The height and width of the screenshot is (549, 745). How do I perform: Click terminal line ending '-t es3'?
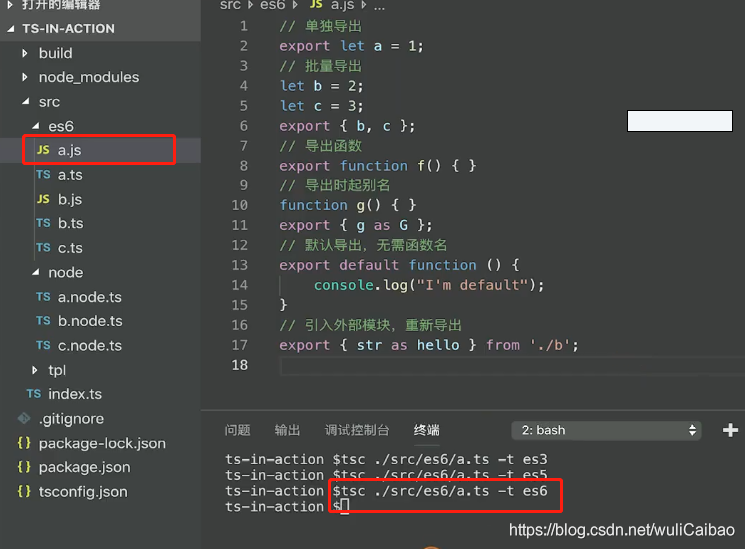(386, 459)
